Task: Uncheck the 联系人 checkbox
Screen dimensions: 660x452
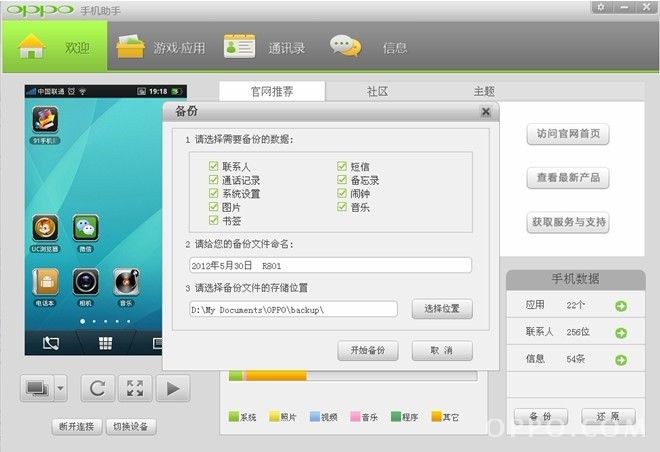Action: [213, 166]
